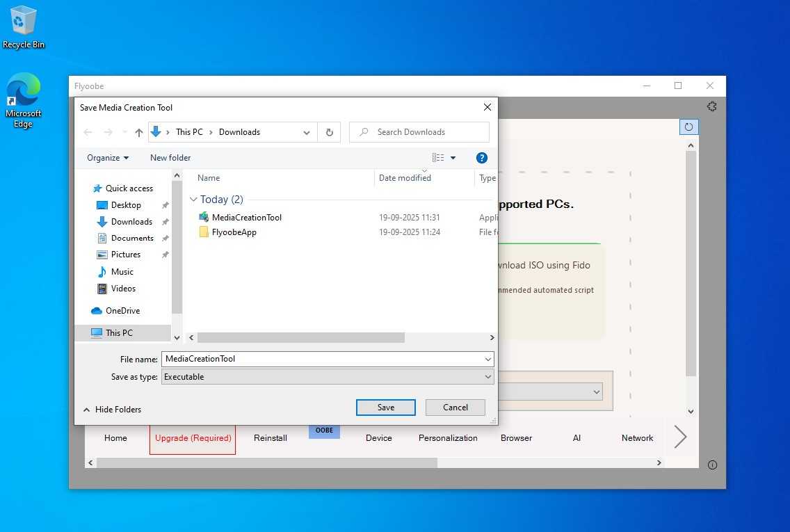Expand the address bar locations dropdown
This screenshot has height=532, width=790.
pyautogui.click(x=306, y=132)
